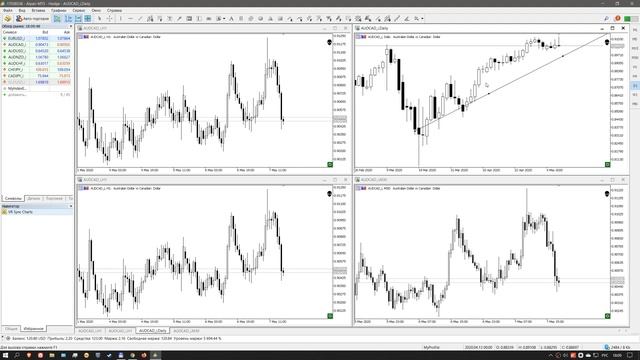Click the orange notification icon in toolbar
Viewport: 640px width, 360px height.
[x=618, y=18]
